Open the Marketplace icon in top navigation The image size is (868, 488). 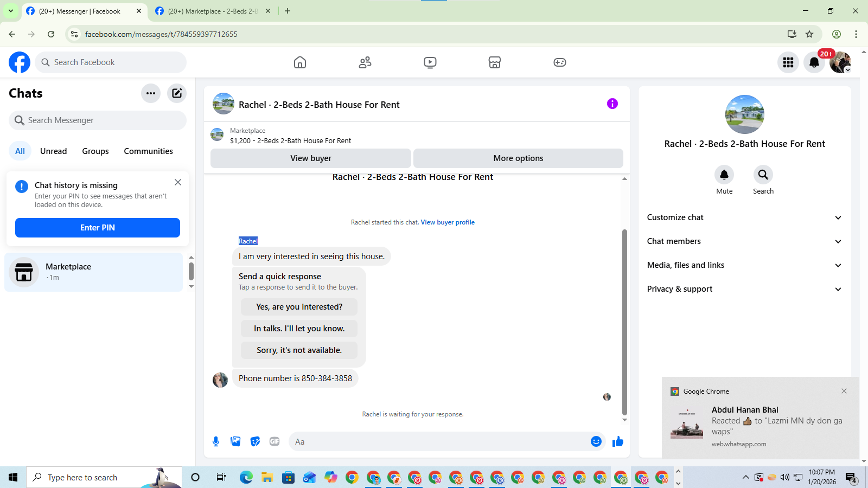[x=495, y=62]
